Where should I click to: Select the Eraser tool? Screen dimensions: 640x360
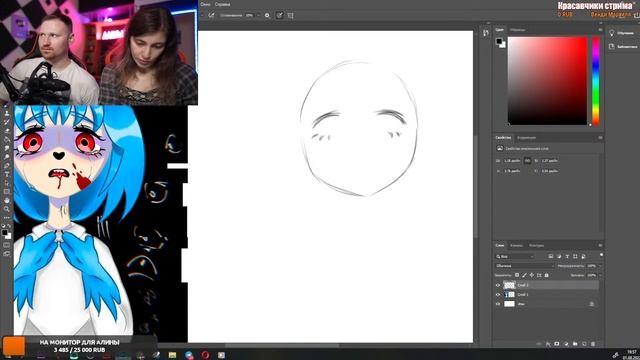[x=7, y=131]
